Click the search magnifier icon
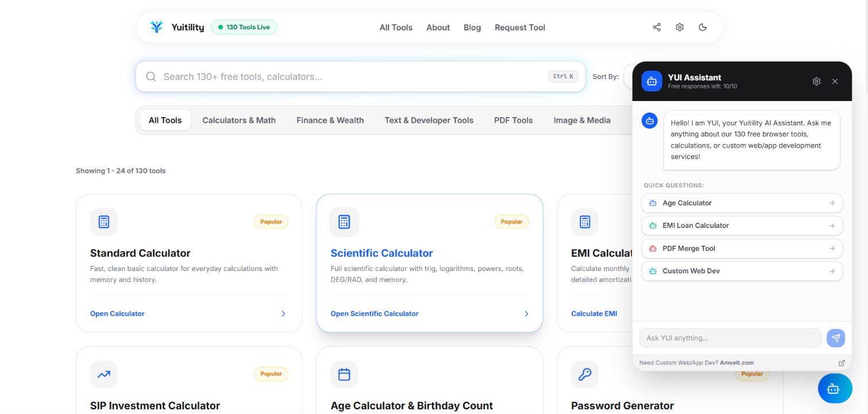 pos(151,76)
